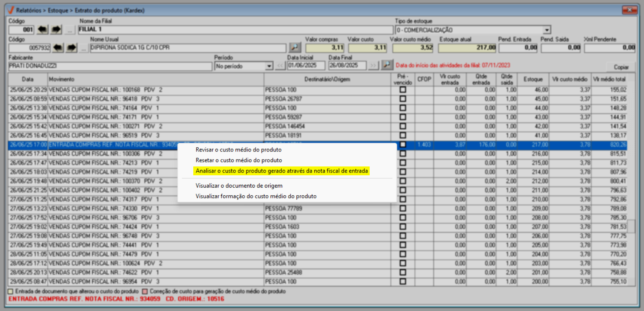Click the Copiar button
The width and height of the screenshot is (644, 311).
pos(621,67)
